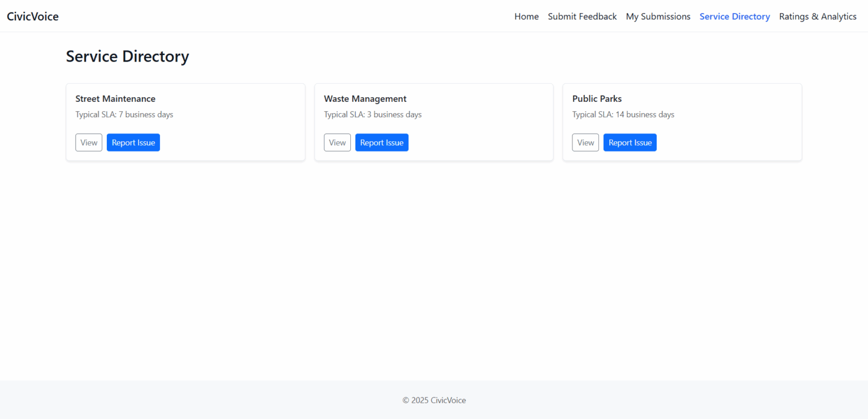The image size is (868, 419).
Task: Click the Street Maintenance card title
Action: (115, 98)
